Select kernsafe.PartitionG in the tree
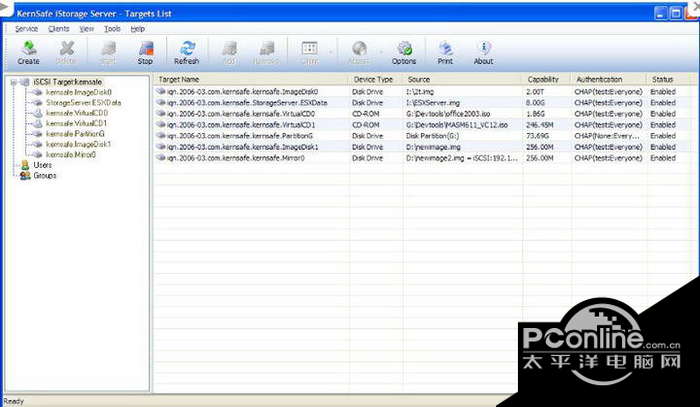Viewport: 700px width, 407px height. click(x=75, y=134)
